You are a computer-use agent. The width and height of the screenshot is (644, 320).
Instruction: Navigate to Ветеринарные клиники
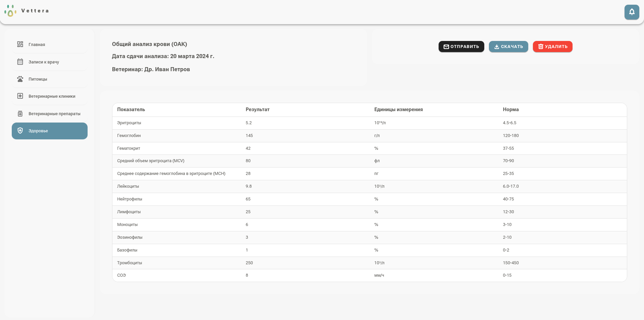[x=50, y=96]
